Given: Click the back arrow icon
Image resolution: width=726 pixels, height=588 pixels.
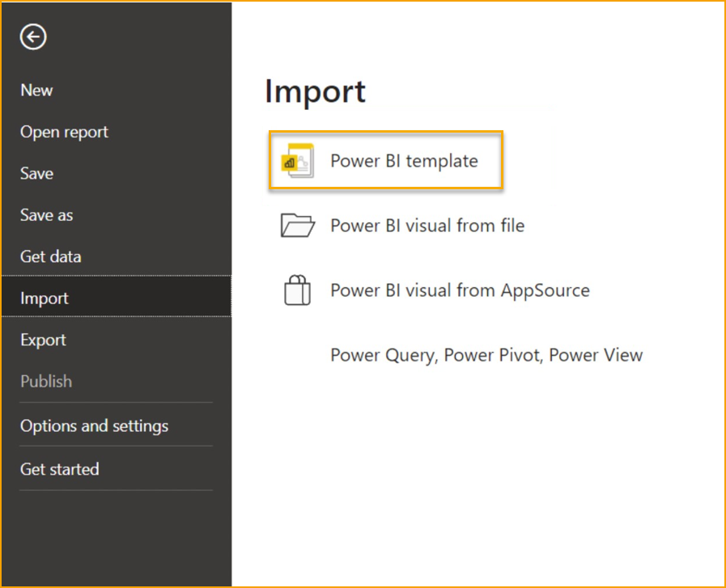Looking at the screenshot, I should (34, 36).
